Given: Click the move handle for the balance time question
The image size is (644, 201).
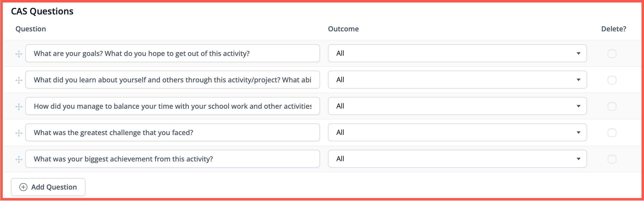Looking at the screenshot, I should [19, 107].
